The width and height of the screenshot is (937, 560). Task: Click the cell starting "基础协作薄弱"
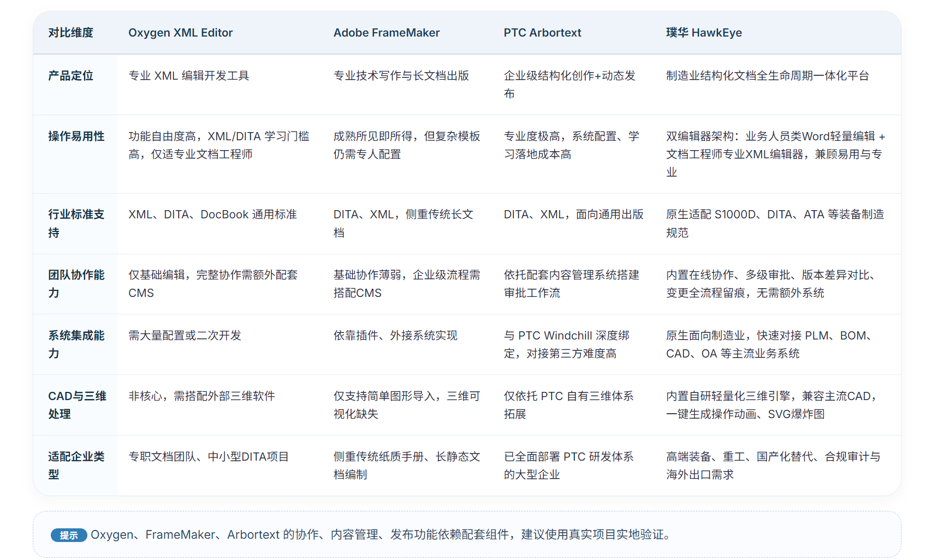[407, 284]
